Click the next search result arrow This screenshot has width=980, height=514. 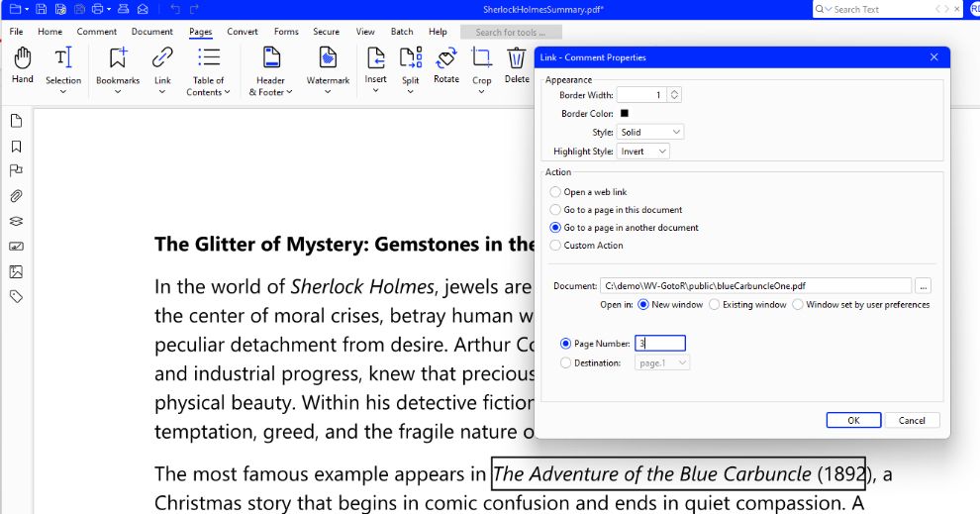946,9
